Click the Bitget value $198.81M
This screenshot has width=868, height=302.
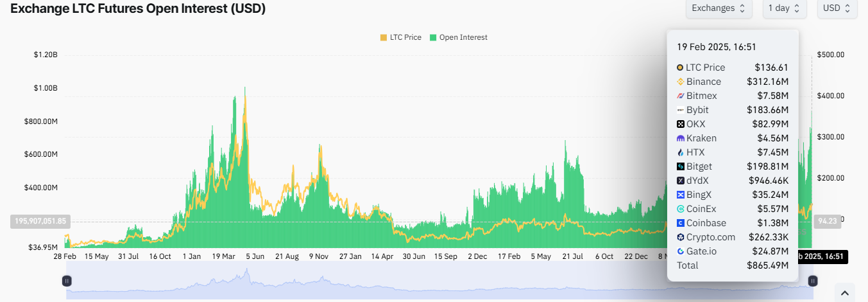767,166
